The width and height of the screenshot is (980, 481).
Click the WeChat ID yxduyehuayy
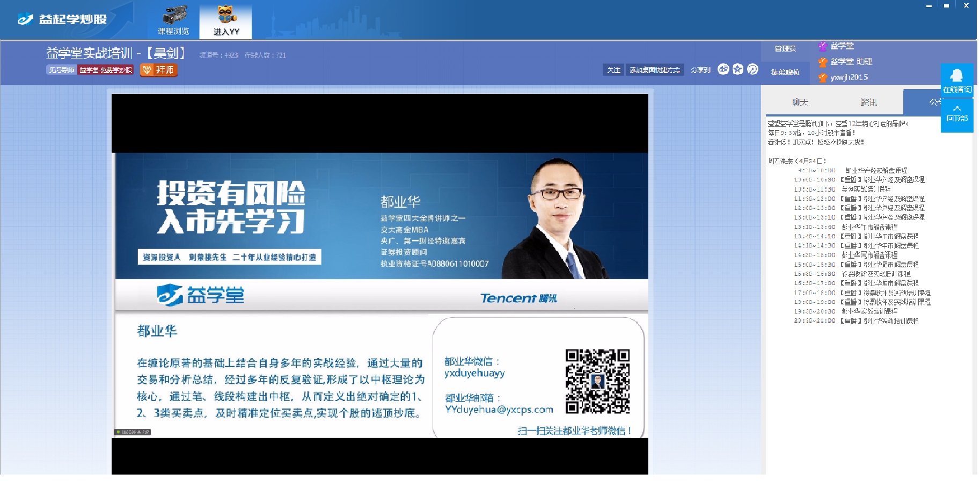(474, 373)
